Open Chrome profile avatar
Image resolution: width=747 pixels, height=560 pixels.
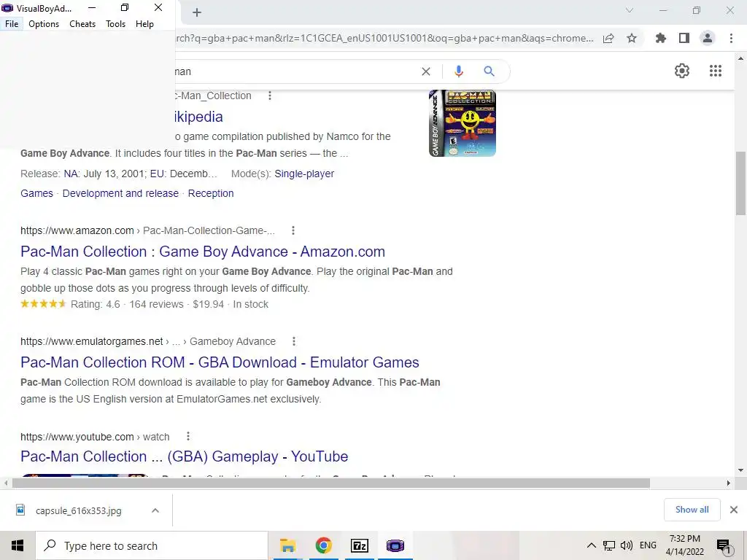pos(708,38)
